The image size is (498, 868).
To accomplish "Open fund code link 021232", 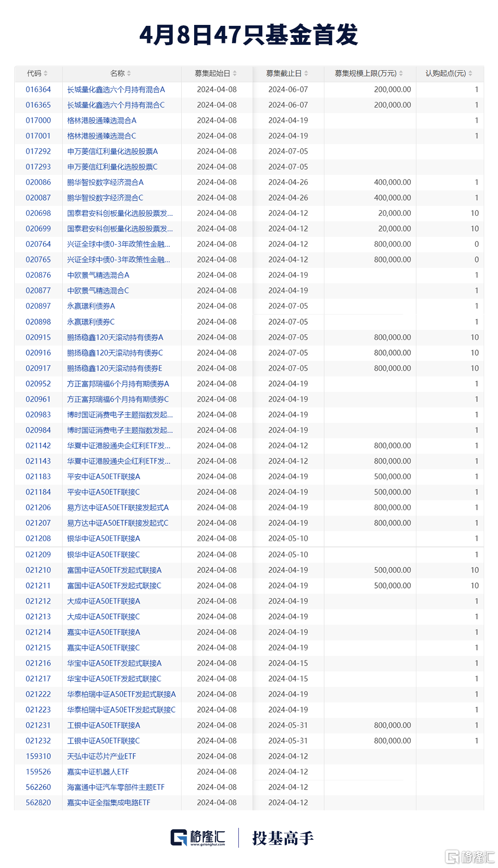I will 38,741.
